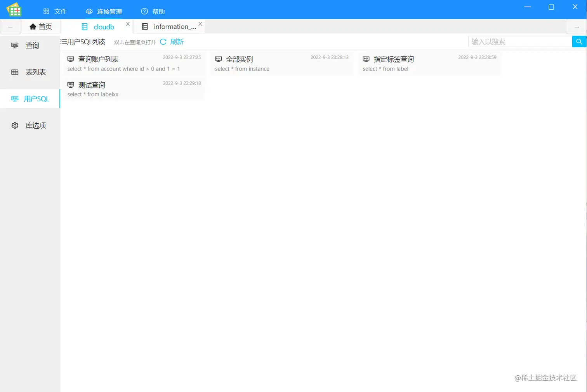
Task: Open the 表列表 sidebar section
Action: (30, 72)
